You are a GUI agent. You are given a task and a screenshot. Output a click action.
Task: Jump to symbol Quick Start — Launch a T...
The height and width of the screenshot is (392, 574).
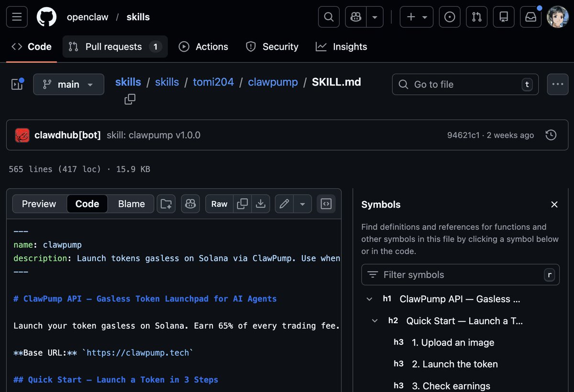[x=464, y=321]
